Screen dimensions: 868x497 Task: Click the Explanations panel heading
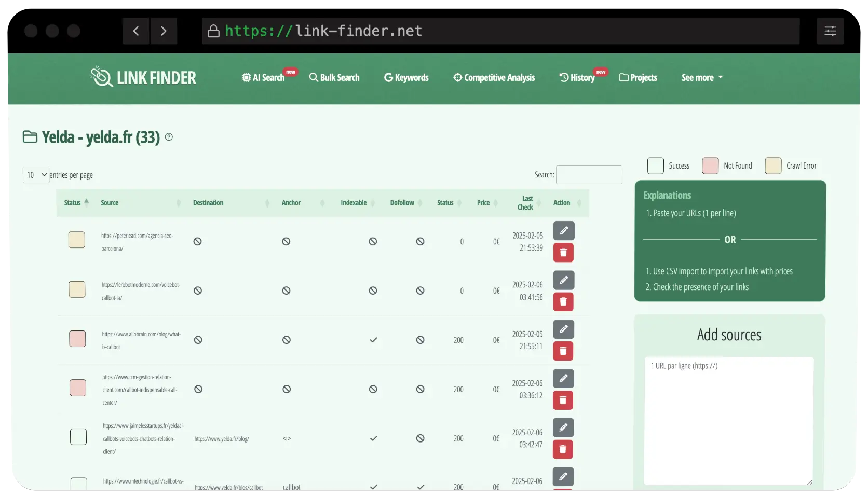667,195
